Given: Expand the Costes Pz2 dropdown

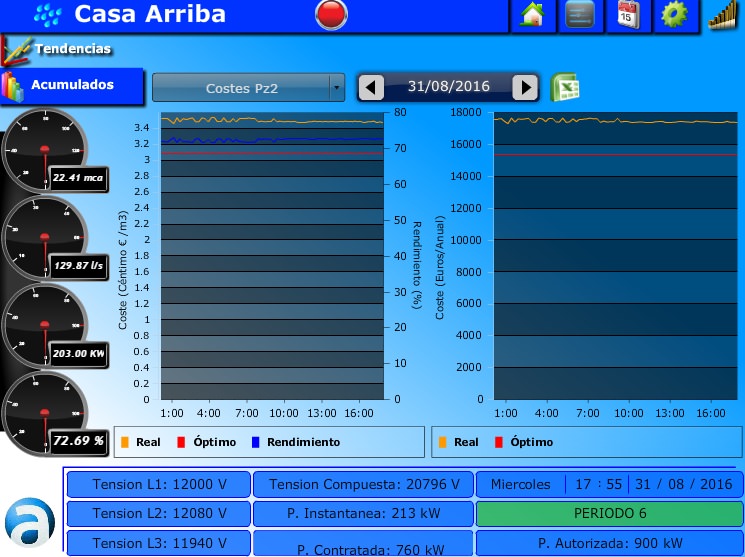Looking at the screenshot, I should pyautogui.click(x=248, y=88).
